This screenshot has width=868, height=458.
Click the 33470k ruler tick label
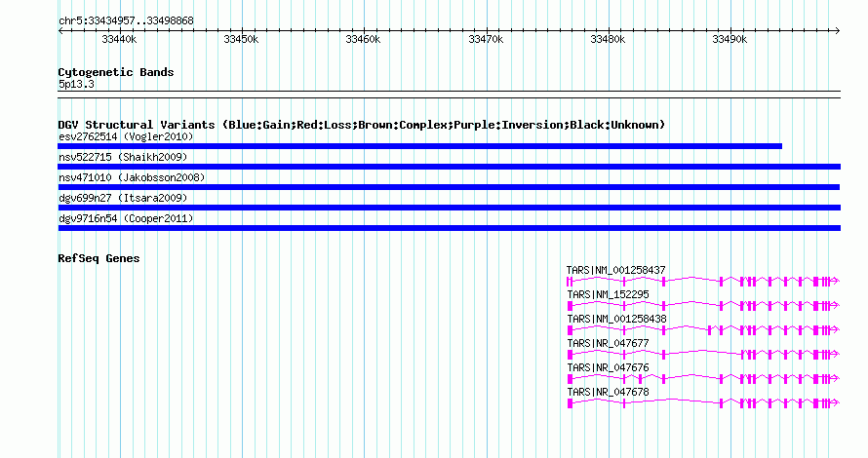[486, 39]
